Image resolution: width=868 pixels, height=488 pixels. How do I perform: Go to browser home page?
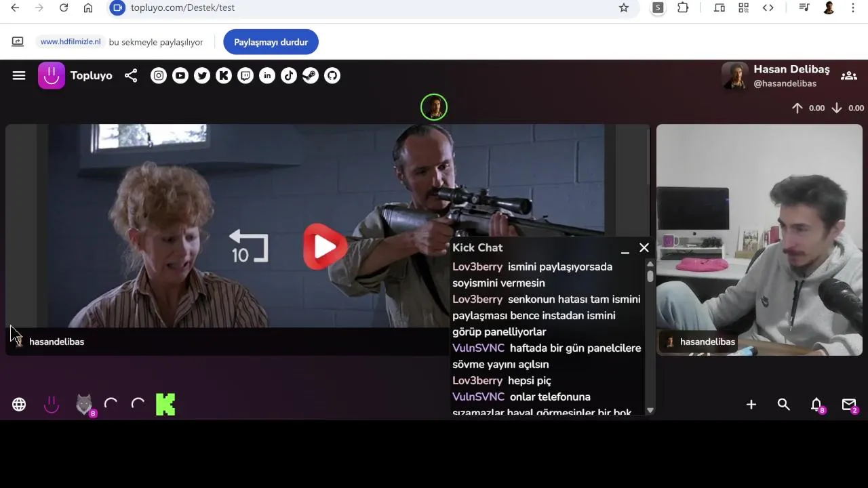88,7
